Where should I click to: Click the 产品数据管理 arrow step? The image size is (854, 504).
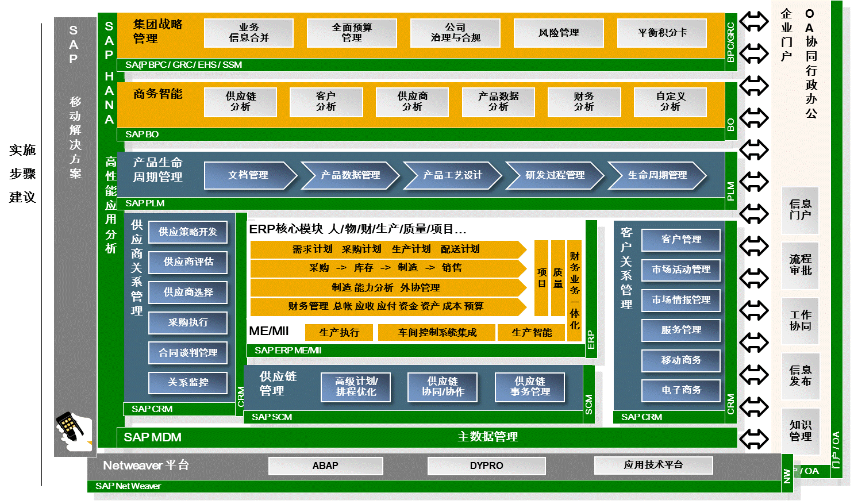coord(351,175)
